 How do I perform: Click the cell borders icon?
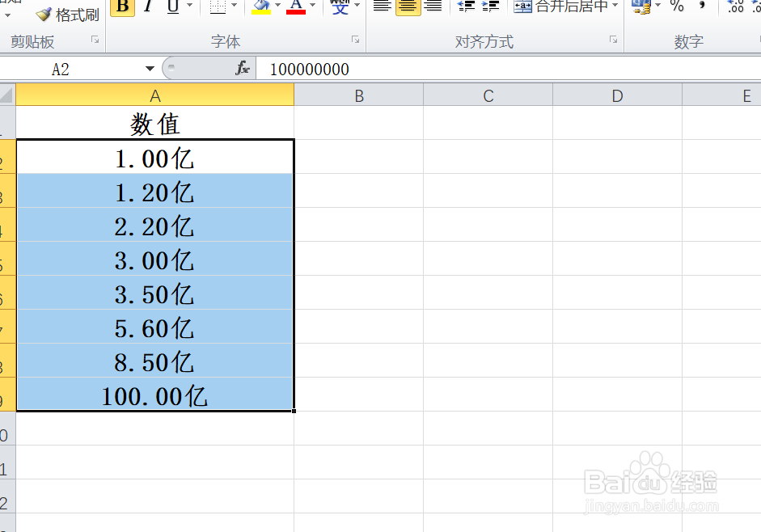click(218, 6)
